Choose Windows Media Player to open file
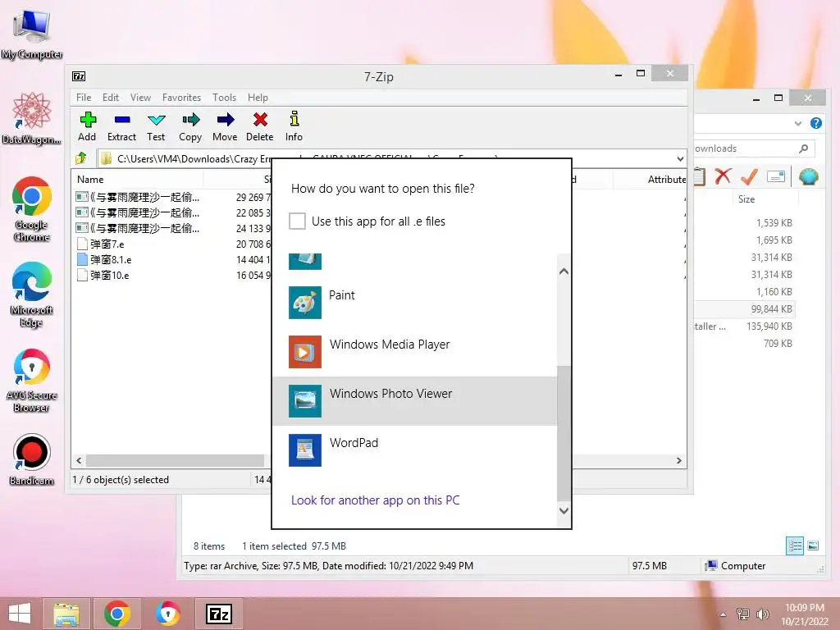Screen dimensions: 840x630 (414, 352)
